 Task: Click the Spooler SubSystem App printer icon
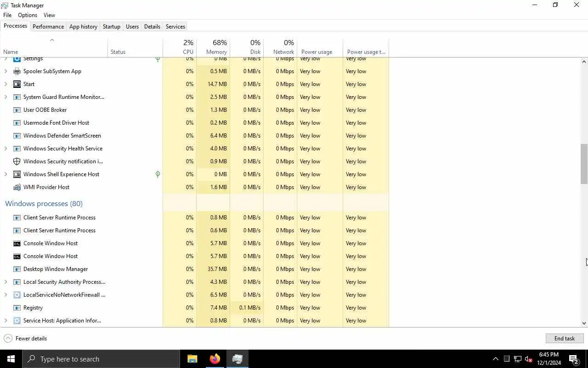click(x=17, y=71)
